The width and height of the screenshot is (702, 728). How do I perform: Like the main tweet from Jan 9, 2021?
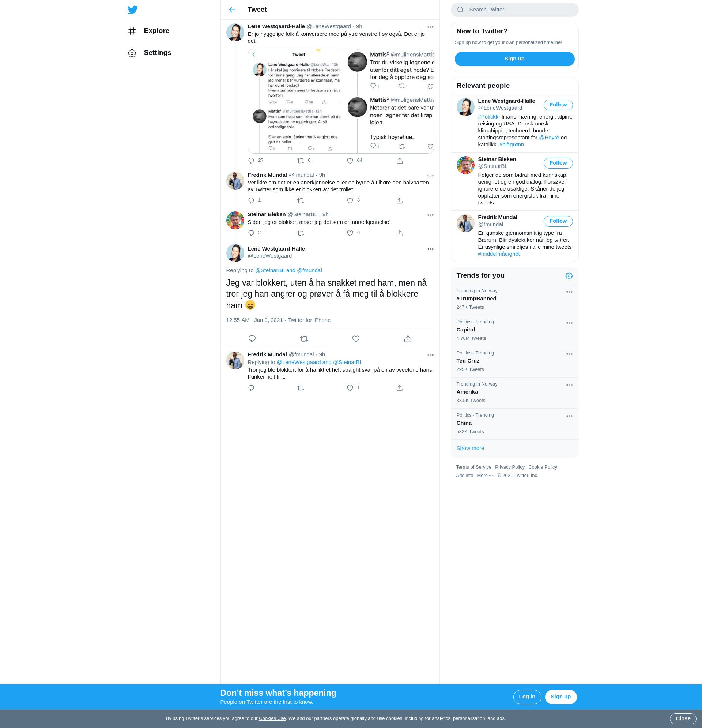pos(356,339)
